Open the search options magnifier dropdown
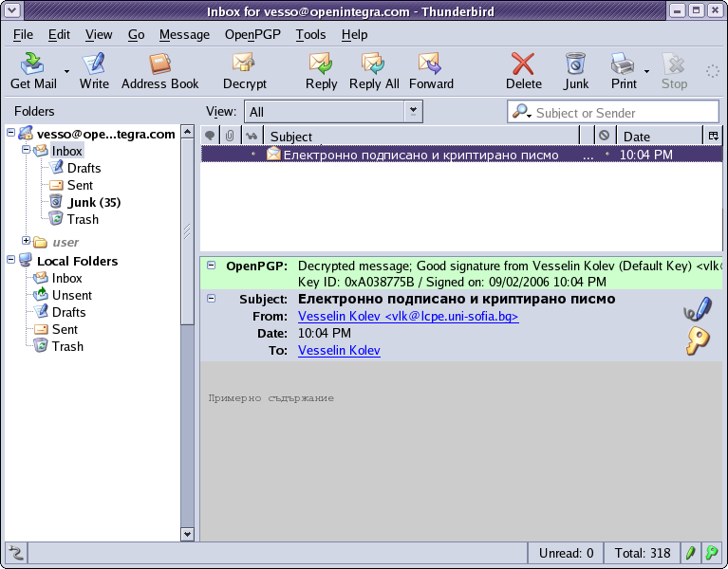This screenshot has width=728, height=569. pyautogui.click(x=521, y=111)
